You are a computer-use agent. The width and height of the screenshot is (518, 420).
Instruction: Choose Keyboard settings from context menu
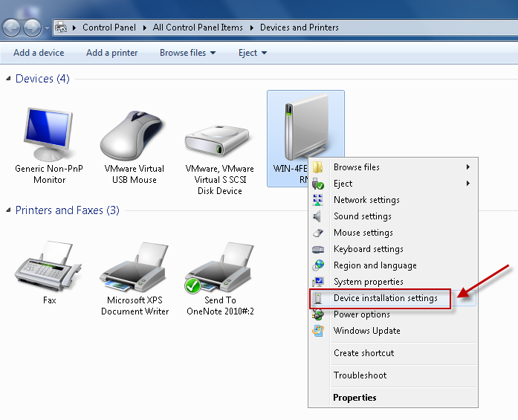(x=393, y=249)
